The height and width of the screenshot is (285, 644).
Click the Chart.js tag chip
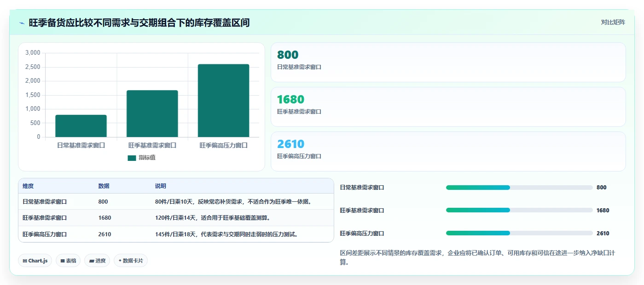tap(35, 261)
